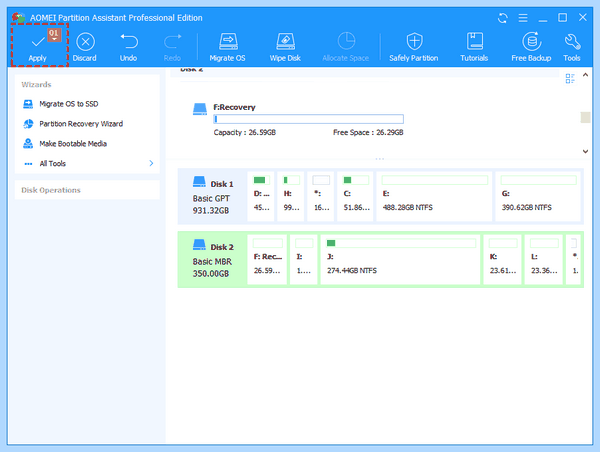Open the Tutorials book icon
600x452 pixels.
(x=474, y=41)
